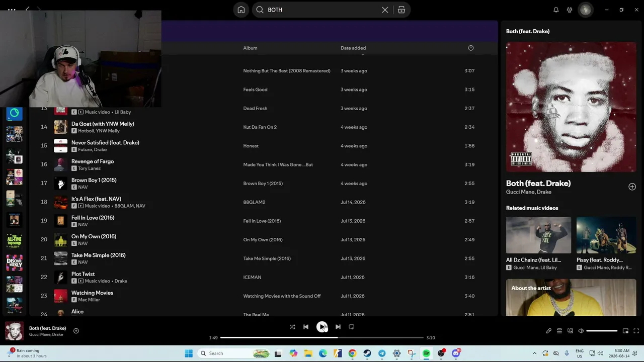Show hidden system tray icons
Screen dimensions: 644x362
(534, 353)
